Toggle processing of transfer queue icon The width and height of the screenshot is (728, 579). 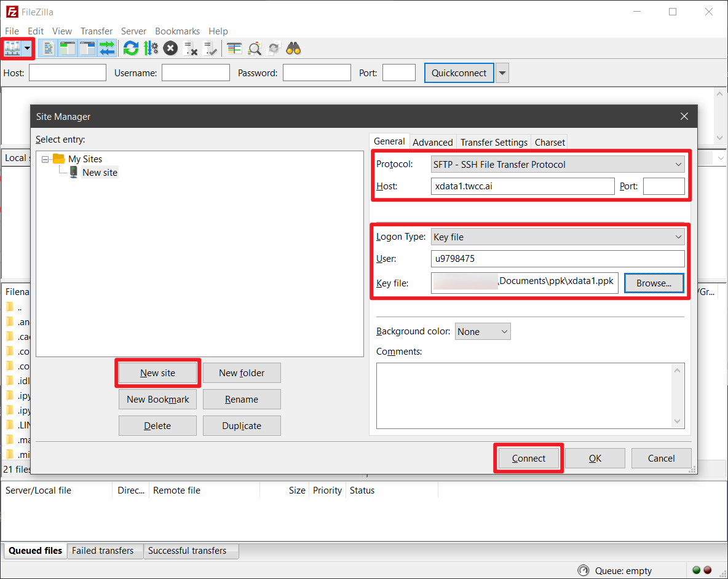click(151, 48)
